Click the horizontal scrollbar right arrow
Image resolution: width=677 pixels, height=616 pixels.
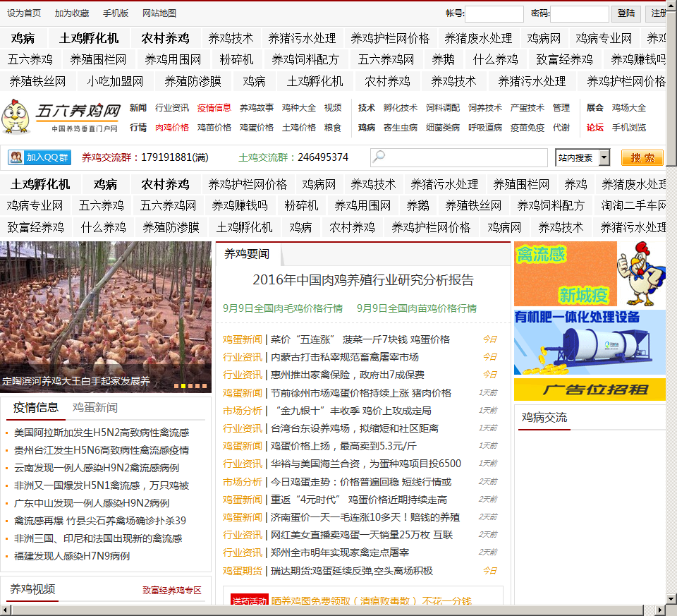click(x=660, y=610)
